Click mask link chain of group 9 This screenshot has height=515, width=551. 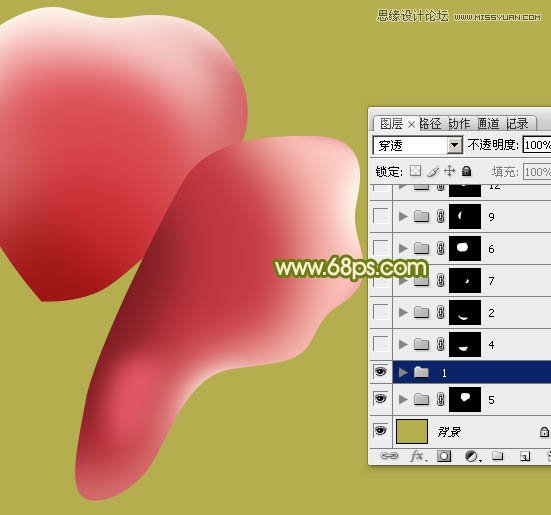[440, 216]
